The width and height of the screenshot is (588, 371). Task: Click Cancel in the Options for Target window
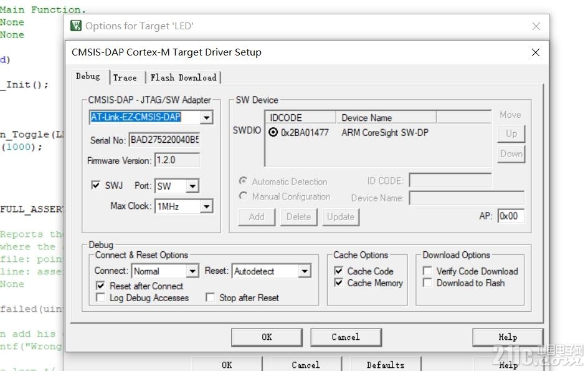tap(306, 364)
